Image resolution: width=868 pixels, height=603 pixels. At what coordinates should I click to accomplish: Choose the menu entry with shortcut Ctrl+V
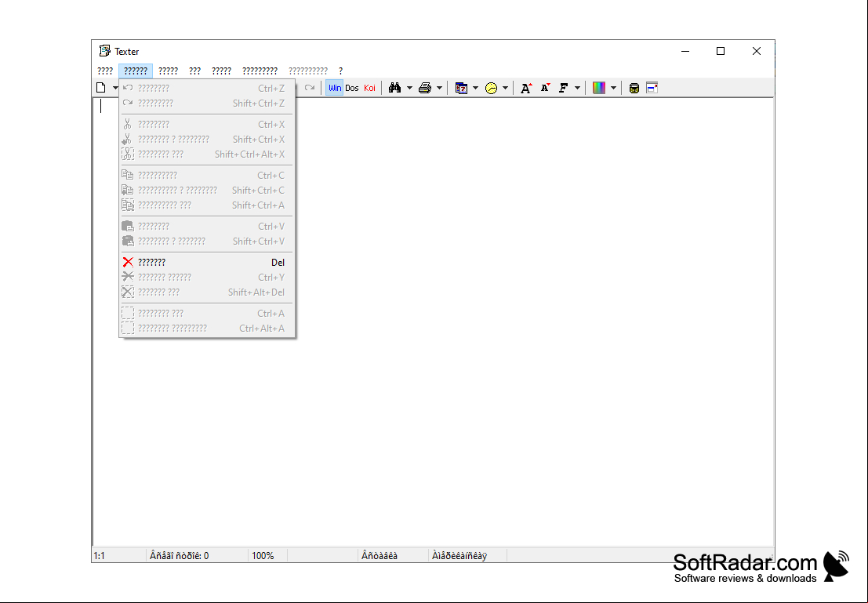(x=207, y=226)
